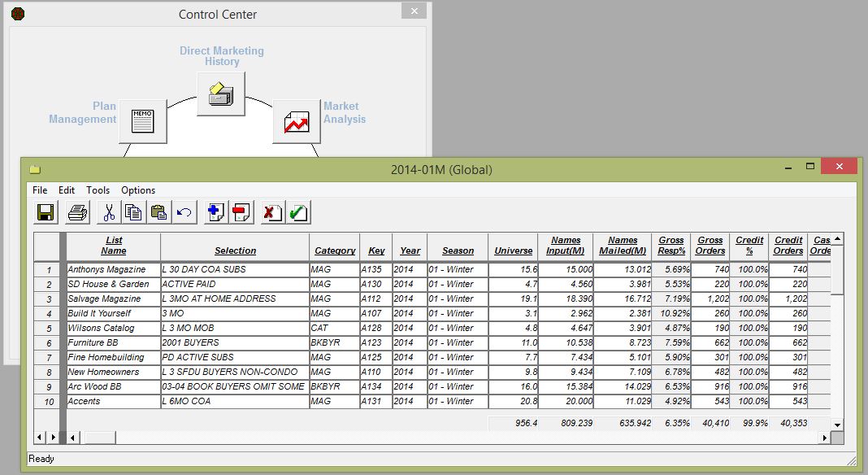Viewport: 868px width, 475px height.
Task: Click the '809.239' total names input value
Action: tap(565, 424)
